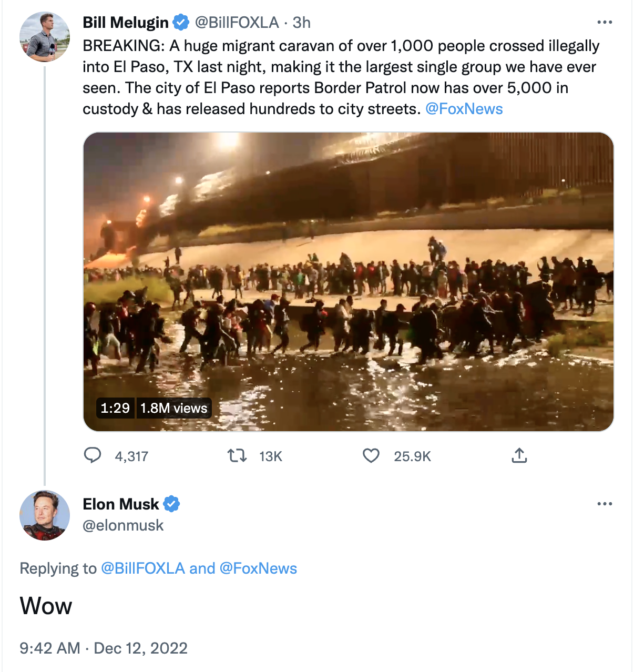Open the Elon Musk display name
Viewport: 634px width, 672px height.
point(120,504)
